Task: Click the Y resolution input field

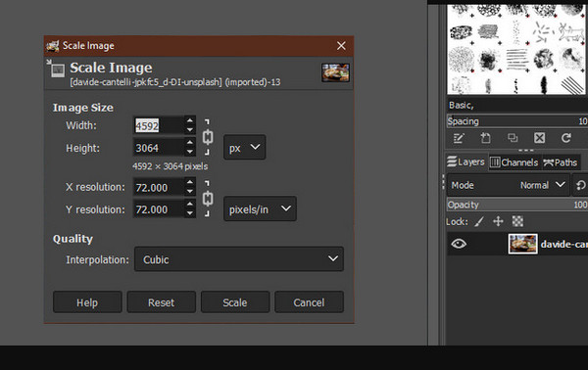Action: pos(159,208)
